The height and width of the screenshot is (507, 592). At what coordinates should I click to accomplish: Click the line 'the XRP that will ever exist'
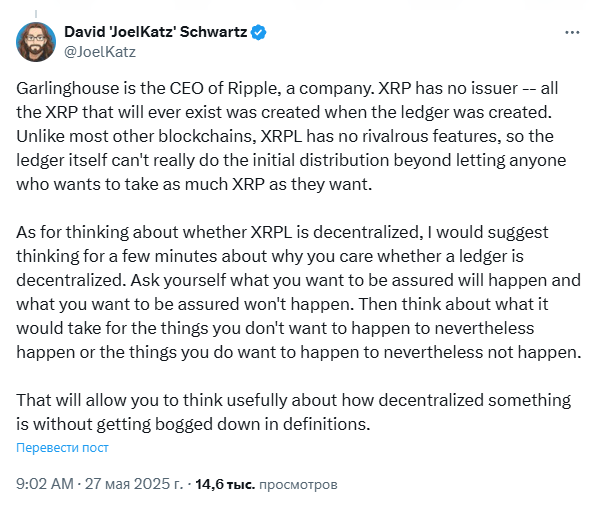point(284,112)
